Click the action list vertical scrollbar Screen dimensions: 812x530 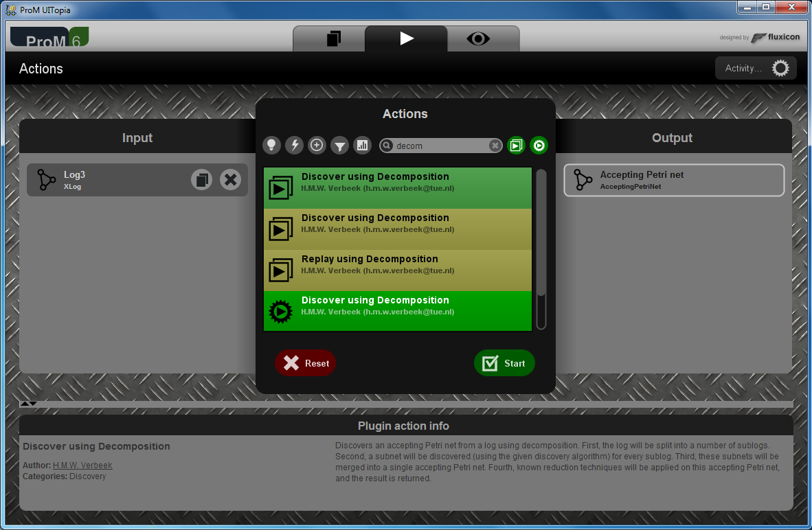[x=541, y=249]
